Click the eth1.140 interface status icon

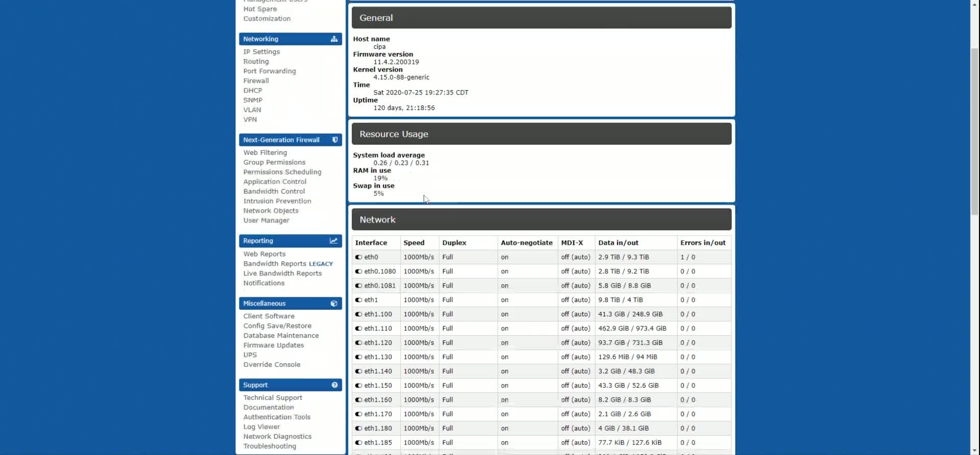coord(358,371)
